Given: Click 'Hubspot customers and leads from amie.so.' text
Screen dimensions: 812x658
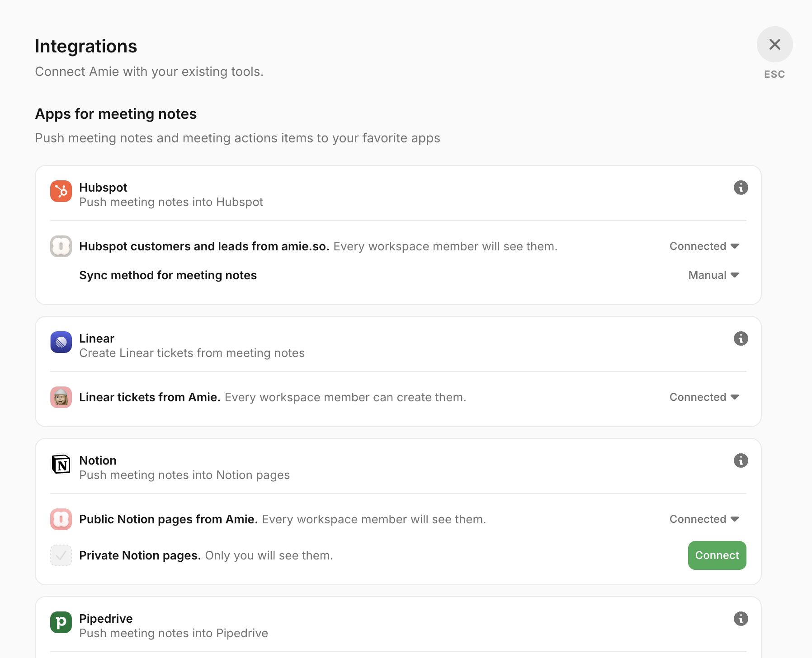Looking at the screenshot, I should 204,246.
